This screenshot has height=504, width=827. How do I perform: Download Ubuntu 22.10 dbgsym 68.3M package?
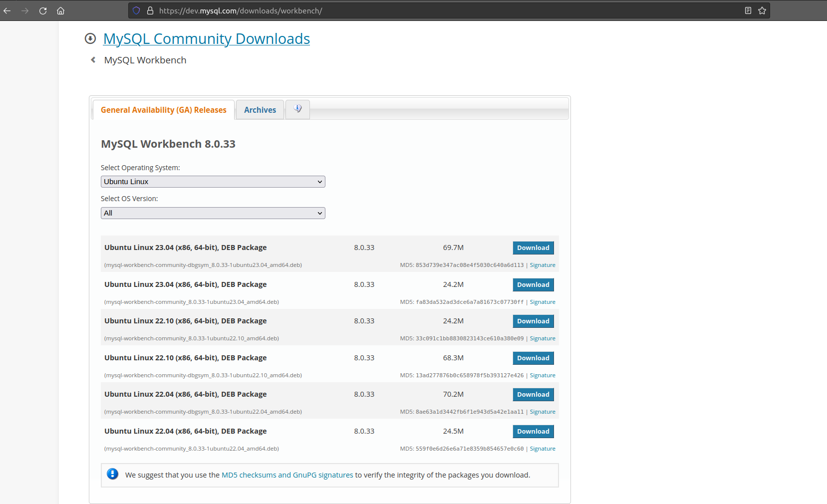533,358
